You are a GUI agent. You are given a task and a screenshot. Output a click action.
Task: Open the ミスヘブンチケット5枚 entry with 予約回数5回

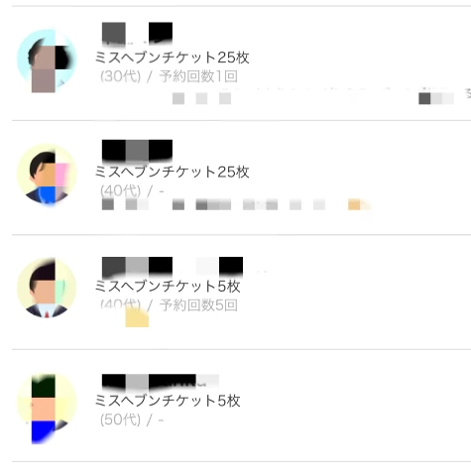click(x=168, y=287)
